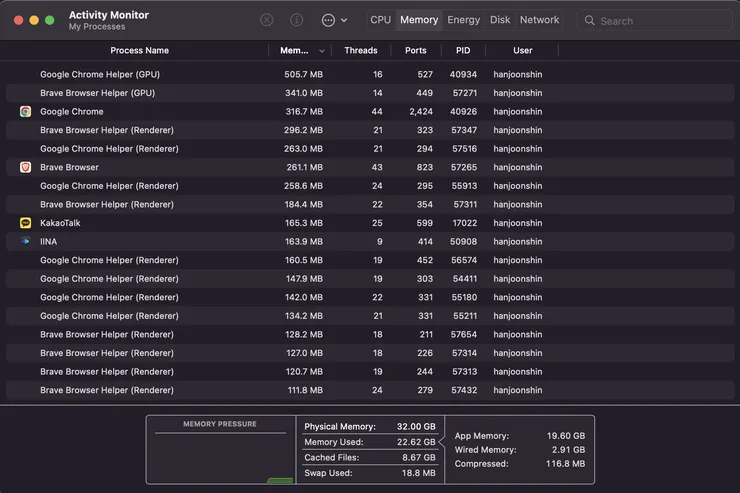Viewport: 740px width, 493px height.
Task: Sort by the PID column
Action: tap(463, 50)
